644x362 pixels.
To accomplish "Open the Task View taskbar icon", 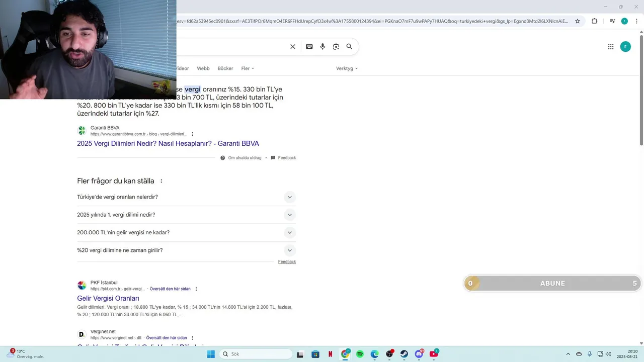I will click(300, 354).
